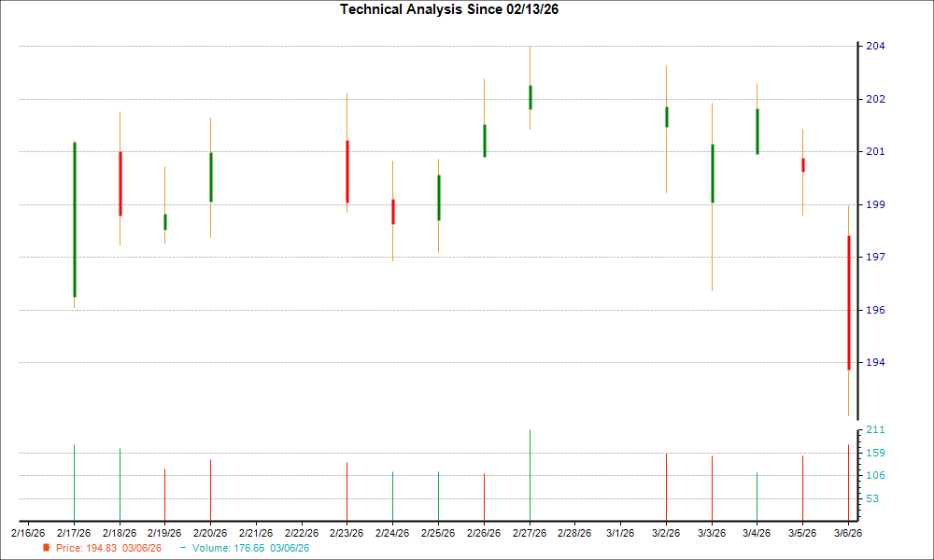Select the 2/24/26 red candlestick
The height and width of the screenshot is (560, 934).
[x=393, y=212]
